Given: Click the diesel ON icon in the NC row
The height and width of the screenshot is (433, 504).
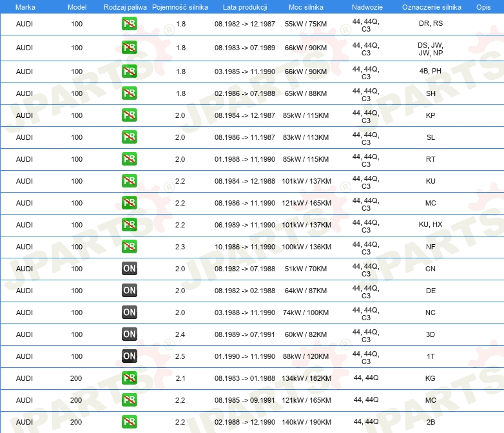Looking at the screenshot, I should [x=129, y=312].
